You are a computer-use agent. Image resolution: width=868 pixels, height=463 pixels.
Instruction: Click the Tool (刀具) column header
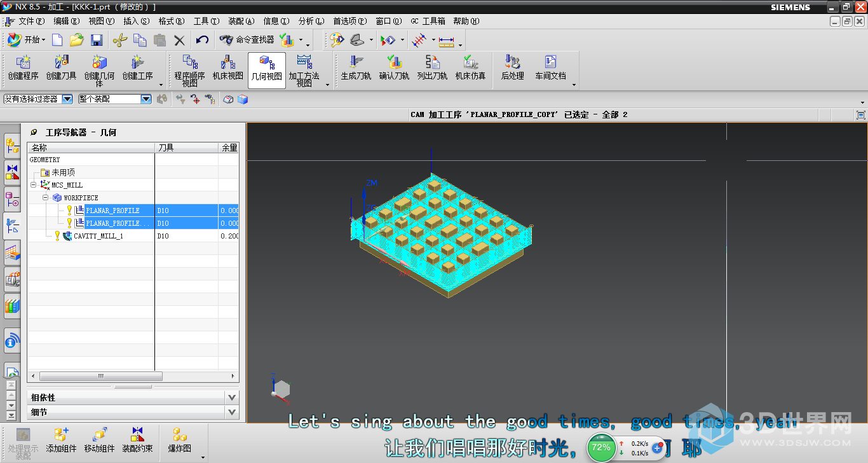(187, 148)
